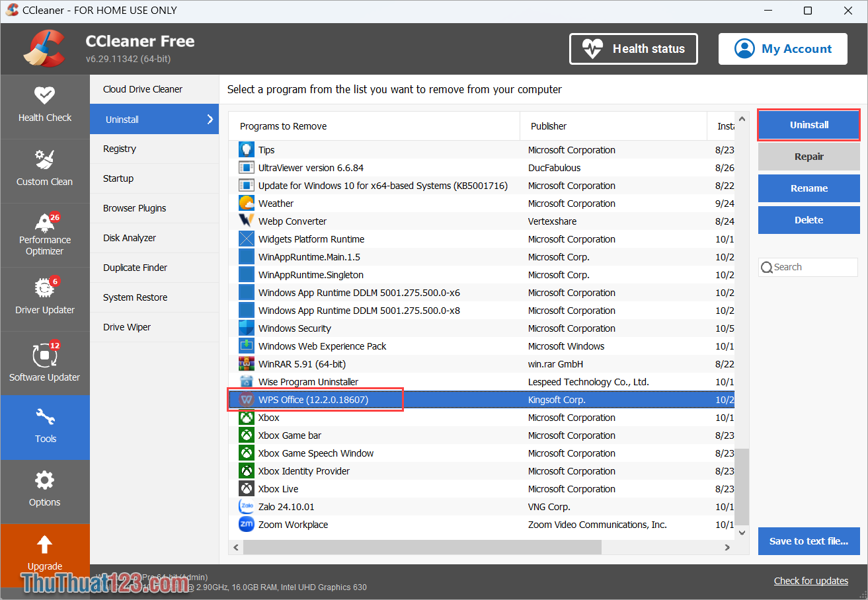The height and width of the screenshot is (600, 868).
Task: Click the Tips app icon
Action: 246,150
